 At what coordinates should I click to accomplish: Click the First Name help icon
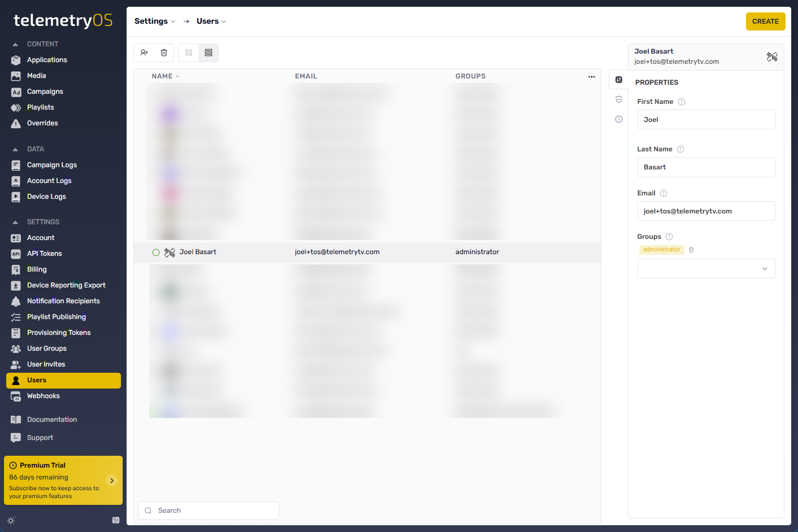682,102
